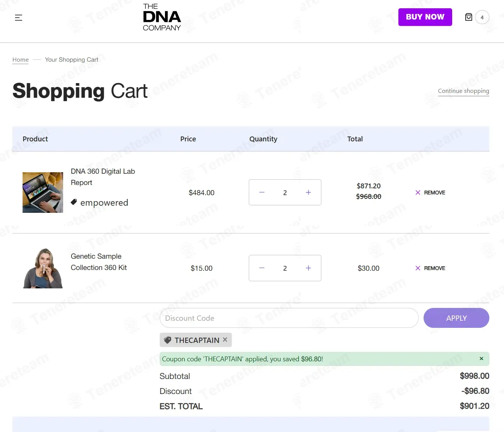
Task: Open DNA 360 Digital Lab Report thumbnail
Action: (x=43, y=193)
